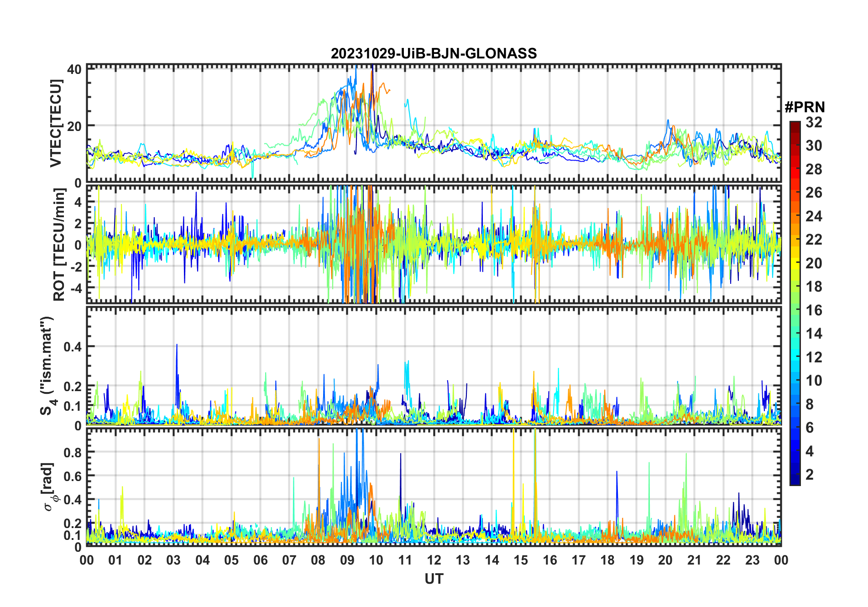
Task: Select the S4 ("ism.mat") axis label
Action: [x=47, y=366]
